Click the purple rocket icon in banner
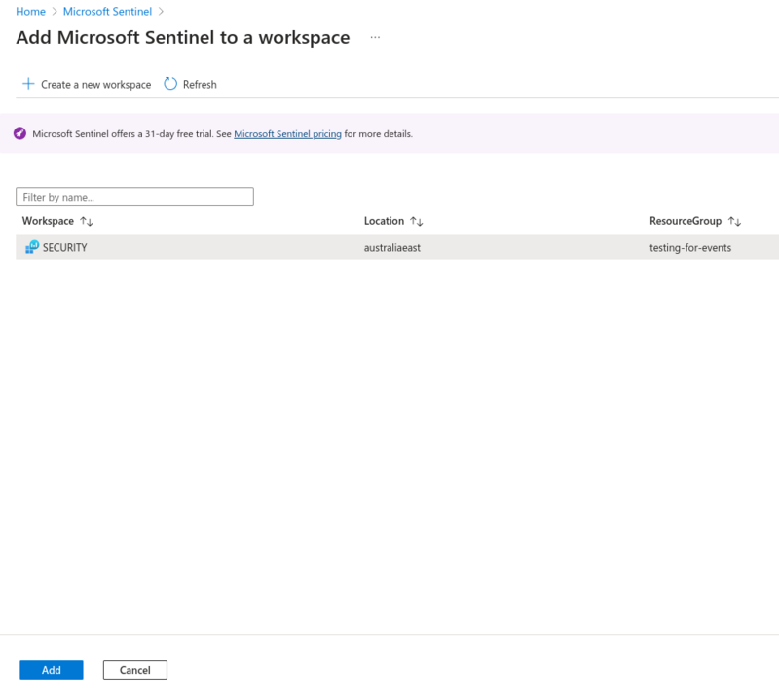The image size is (779, 700). pyautogui.click(x=19, y=133)
